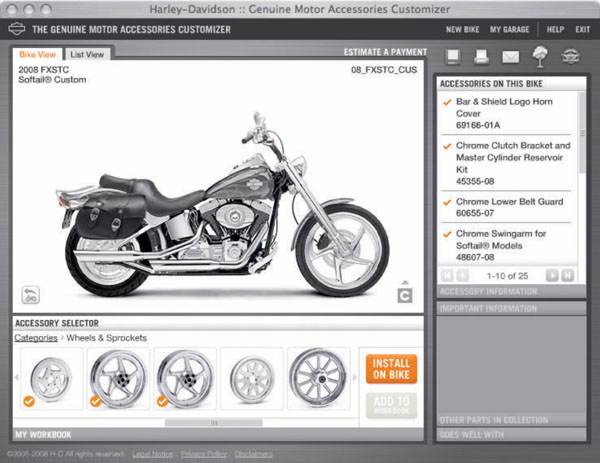Click Add to Workbook button

tap(391, 405)
